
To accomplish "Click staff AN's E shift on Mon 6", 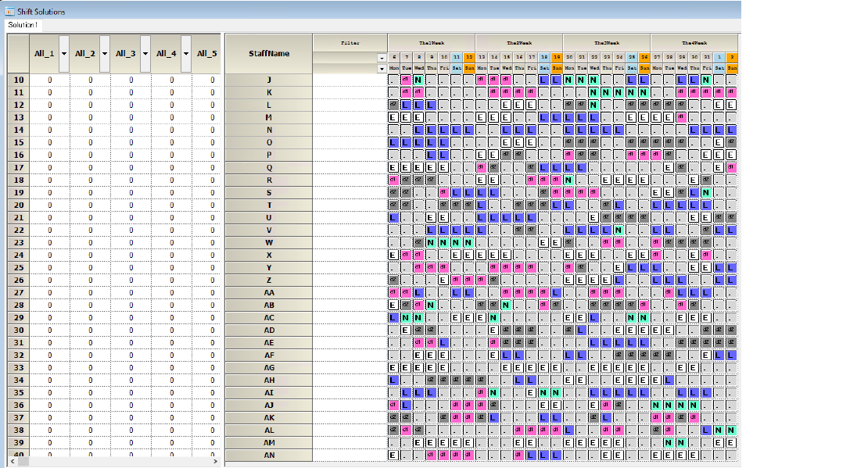I will 393,455.
